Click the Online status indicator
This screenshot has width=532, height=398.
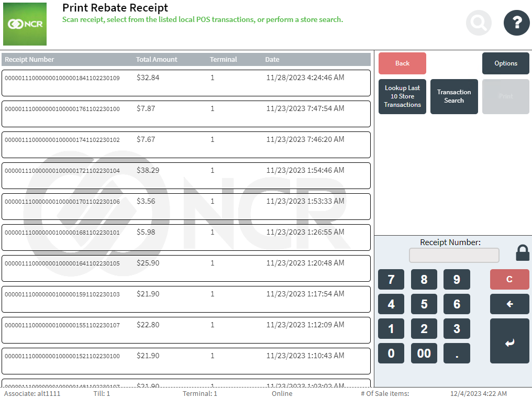282,393
